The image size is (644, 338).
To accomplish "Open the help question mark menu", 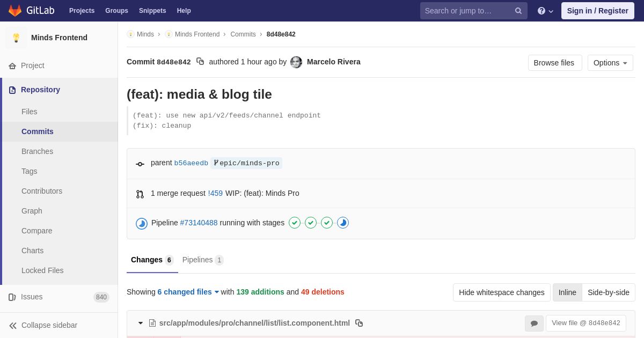I will [545, 11].
